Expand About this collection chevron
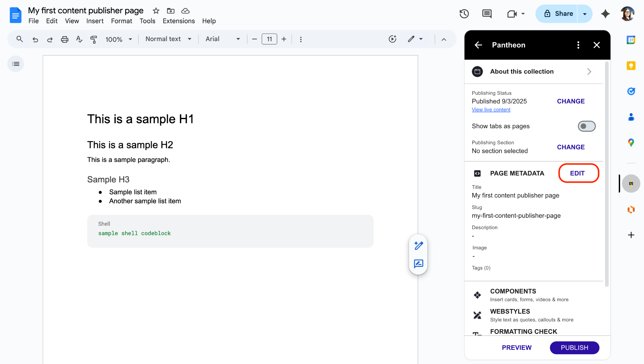The image size is (644, 364). click(589, 72)
